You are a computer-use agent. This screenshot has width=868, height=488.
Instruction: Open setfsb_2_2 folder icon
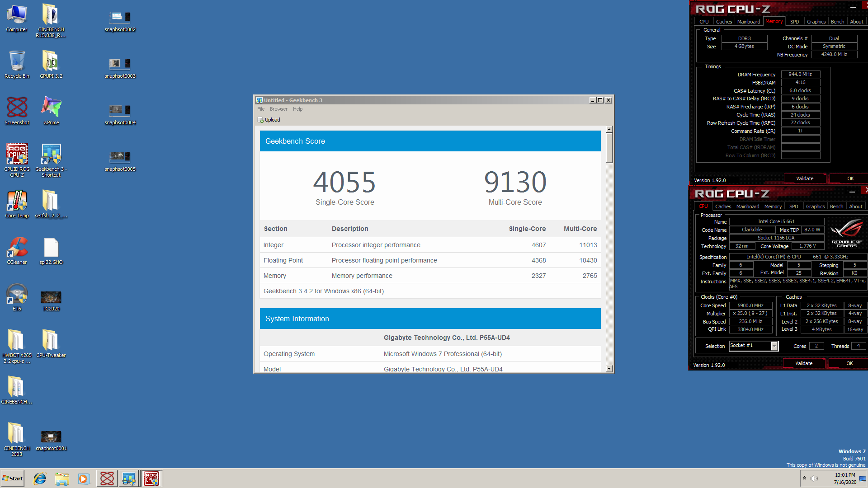coord(51,204)
